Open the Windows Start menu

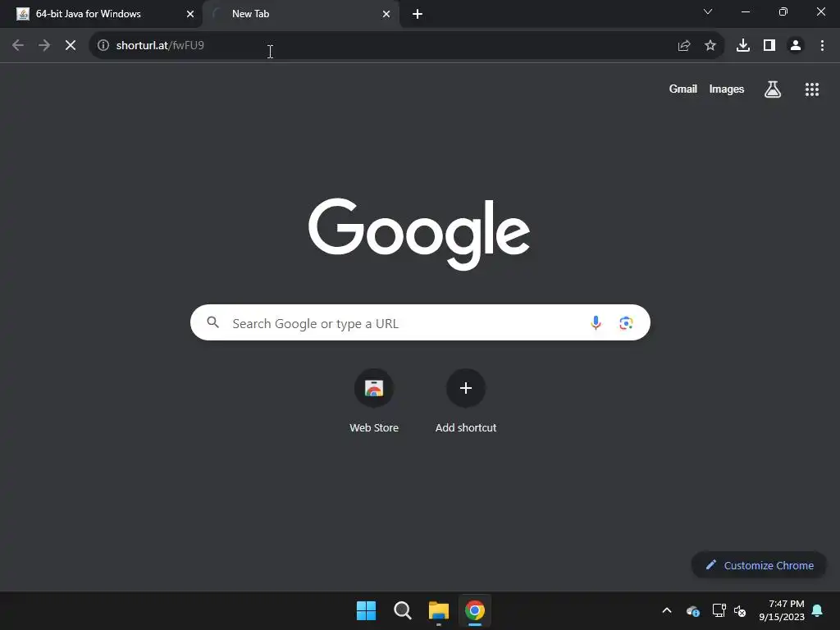(x=367, y=610)
